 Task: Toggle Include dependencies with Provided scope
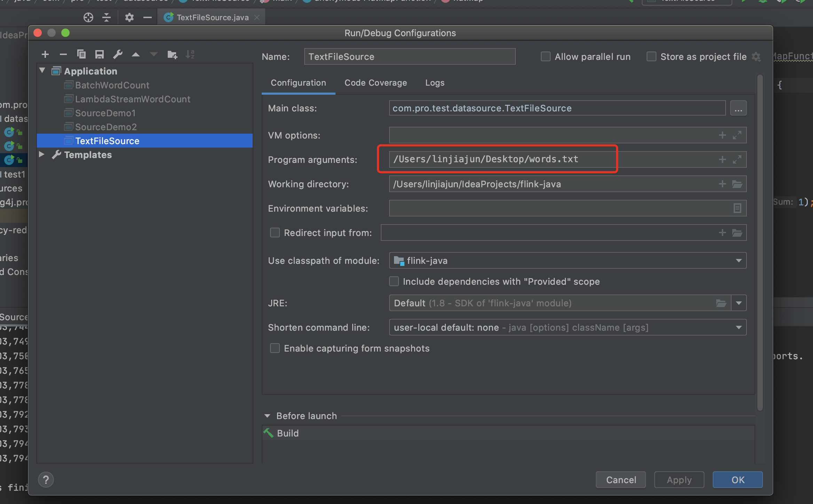tap(394, 281)
